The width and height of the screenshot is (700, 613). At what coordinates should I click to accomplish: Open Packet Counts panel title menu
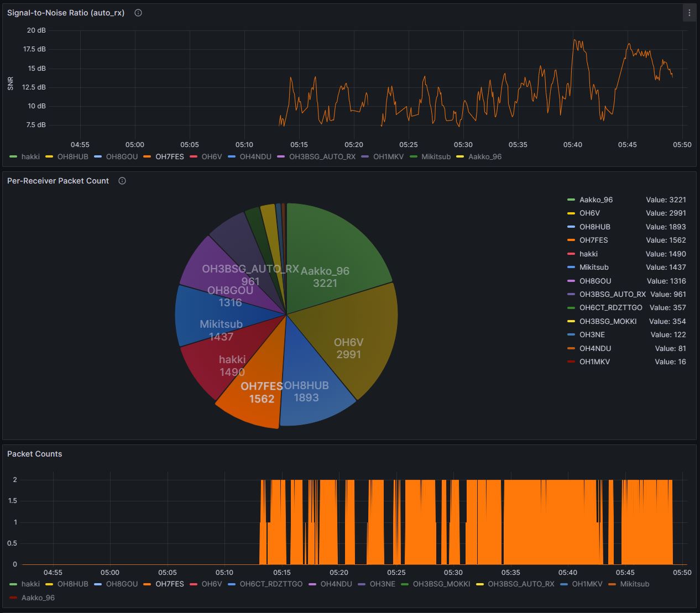point(34,454)
